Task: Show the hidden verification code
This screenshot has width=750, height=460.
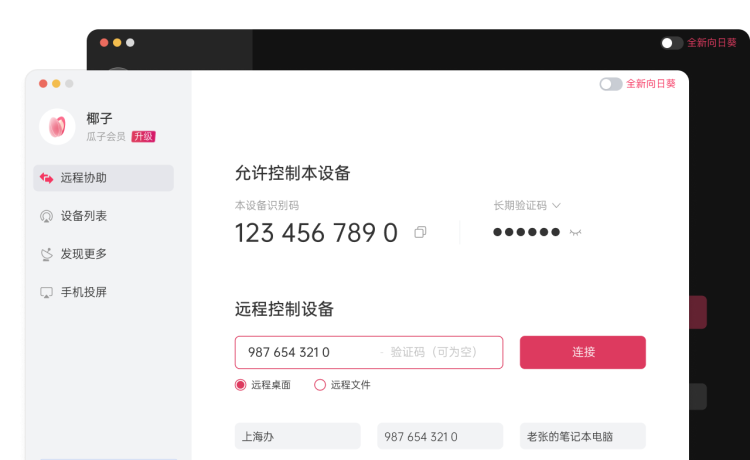Action: [575, 232]
